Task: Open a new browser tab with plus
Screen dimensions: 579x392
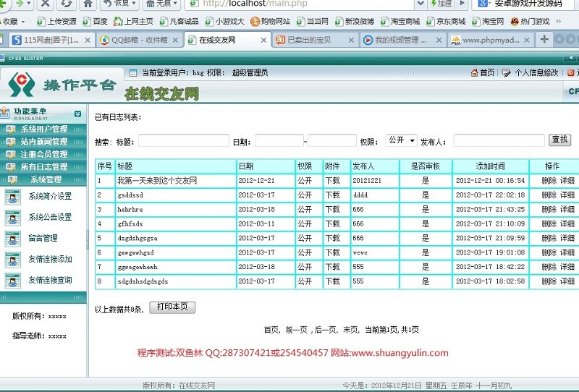Action: pos(544,39)
